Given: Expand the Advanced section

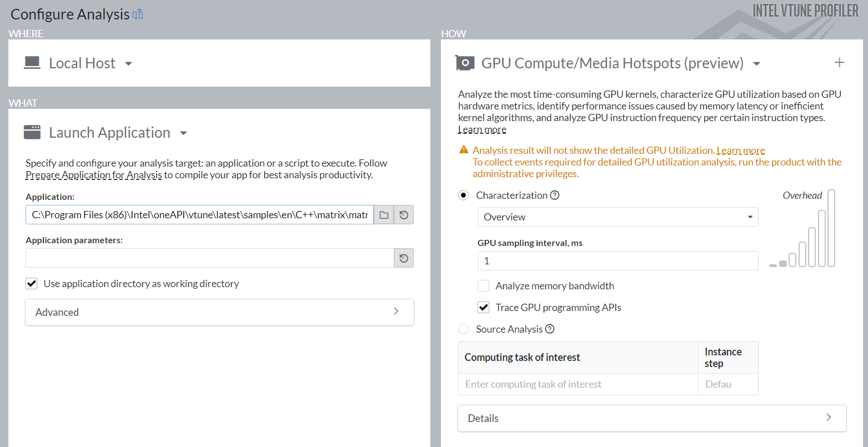Looking at the screenshot, I should click(219, 312).
